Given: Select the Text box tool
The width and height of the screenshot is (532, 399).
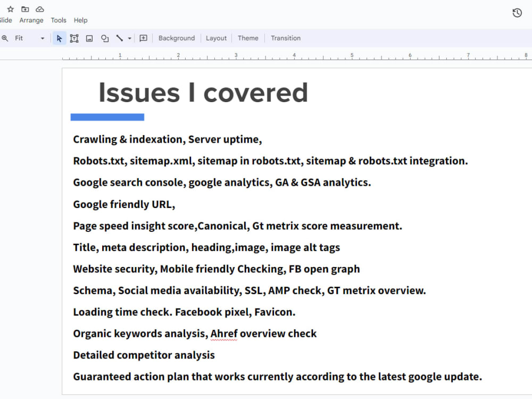Looking at the screenshot, I should 74,38.
